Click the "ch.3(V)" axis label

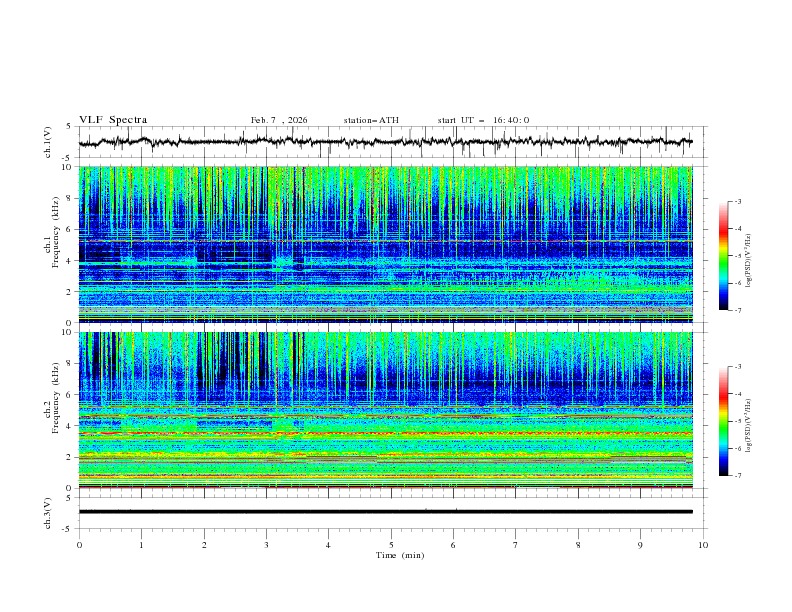(47, 513)
